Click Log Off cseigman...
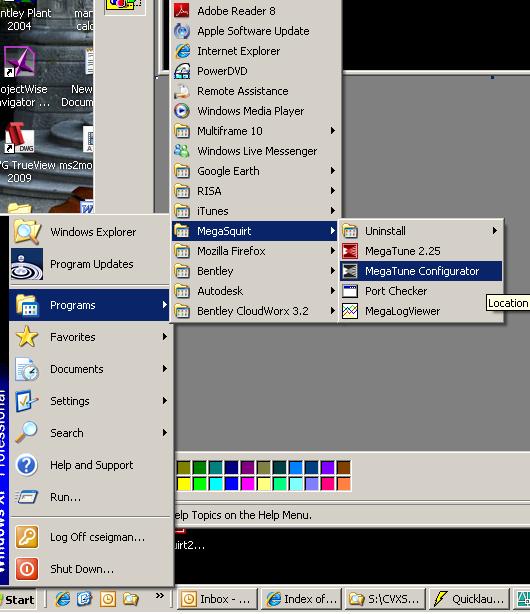 pos(90,537)
